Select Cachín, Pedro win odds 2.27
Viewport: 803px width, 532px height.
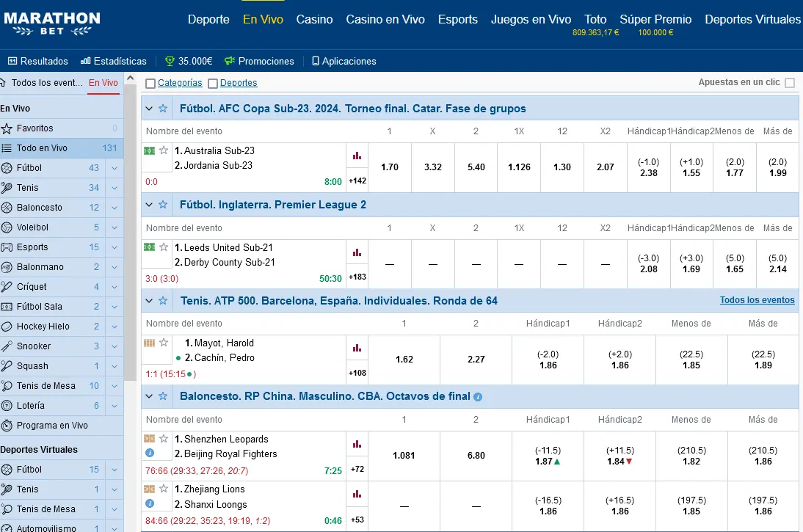(x=476, y=360)
